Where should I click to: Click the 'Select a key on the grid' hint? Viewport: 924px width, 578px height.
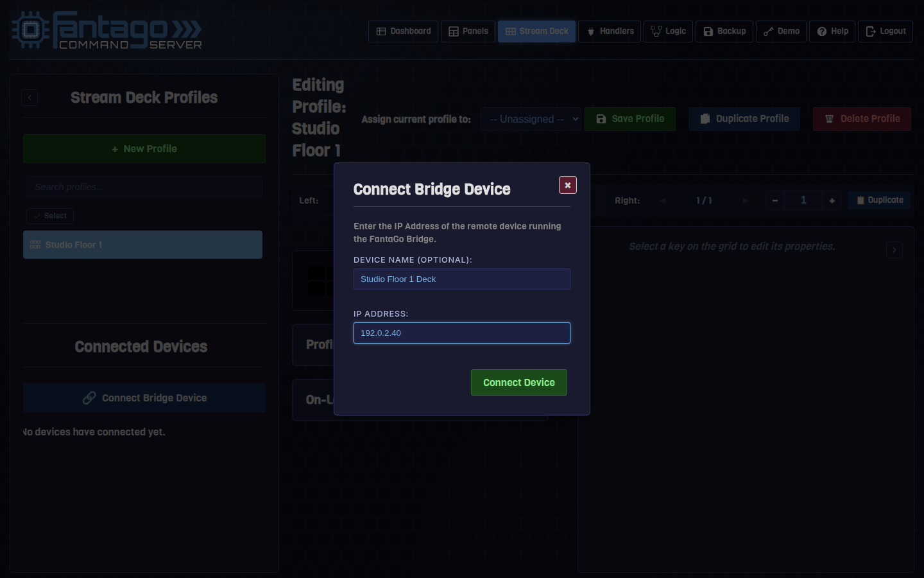point(732,247)
